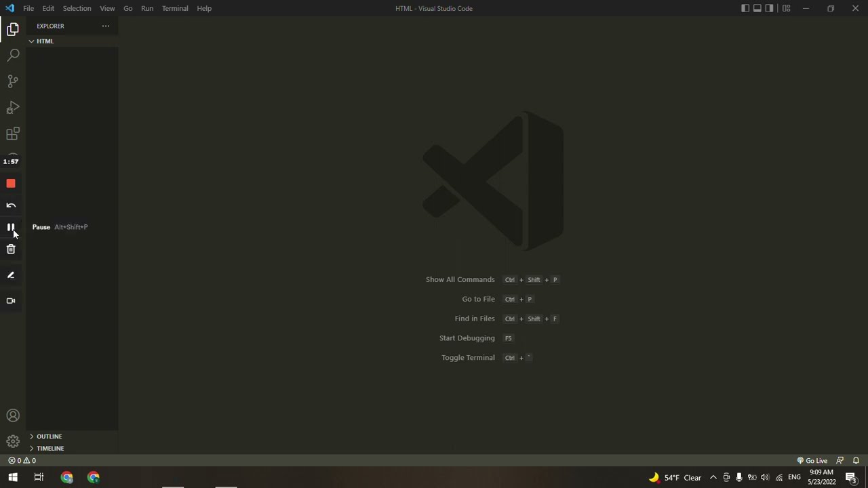Open the Wi-Fi network tray icon
The height and width of the screenshot is (488, 868).
[778, 478]
